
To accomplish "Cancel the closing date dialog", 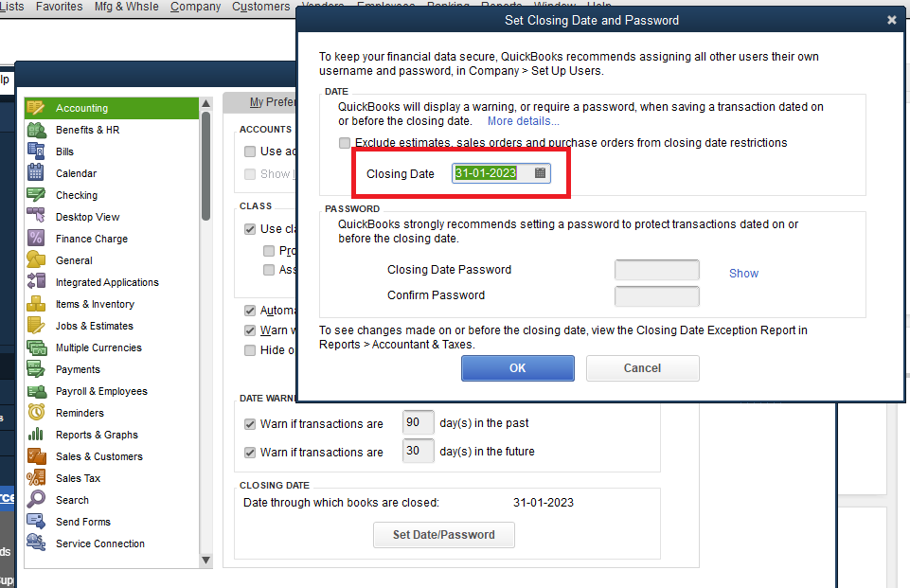I will click(x=642, y=368).
